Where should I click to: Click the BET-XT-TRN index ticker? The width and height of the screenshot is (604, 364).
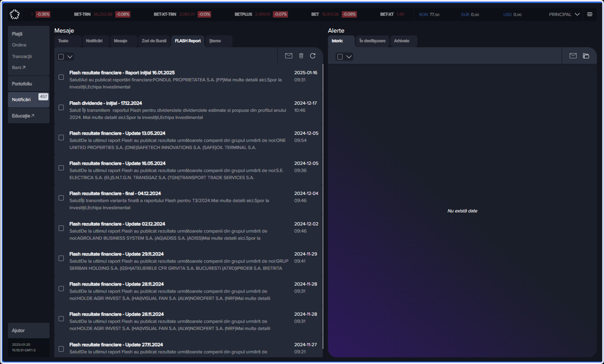pos(183,15)
